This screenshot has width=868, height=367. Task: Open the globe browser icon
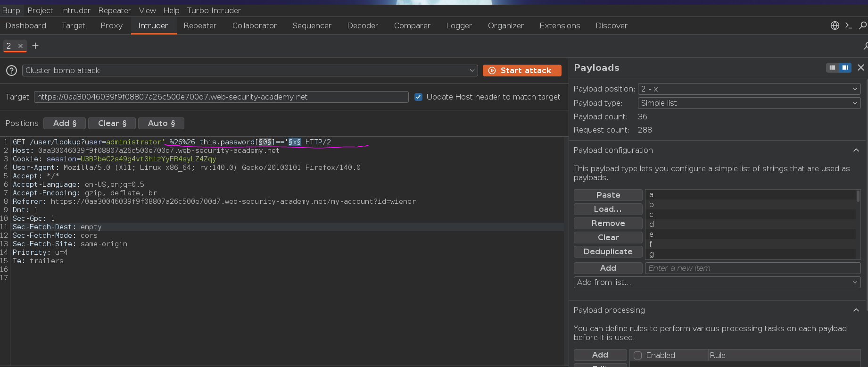tap(835, 25)
